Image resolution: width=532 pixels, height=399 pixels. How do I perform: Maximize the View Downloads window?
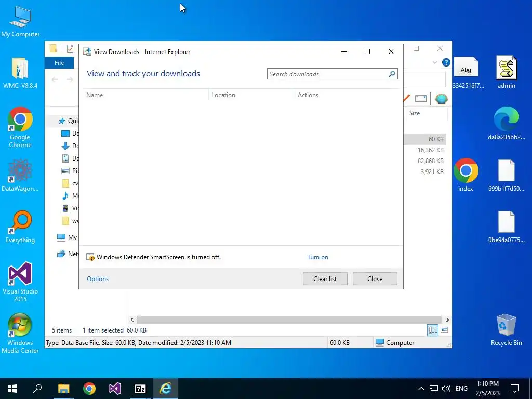point(367,51)
